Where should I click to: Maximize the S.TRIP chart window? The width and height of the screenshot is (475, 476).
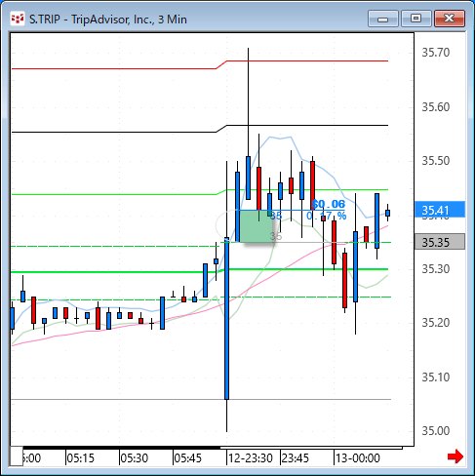coord(416,19)
